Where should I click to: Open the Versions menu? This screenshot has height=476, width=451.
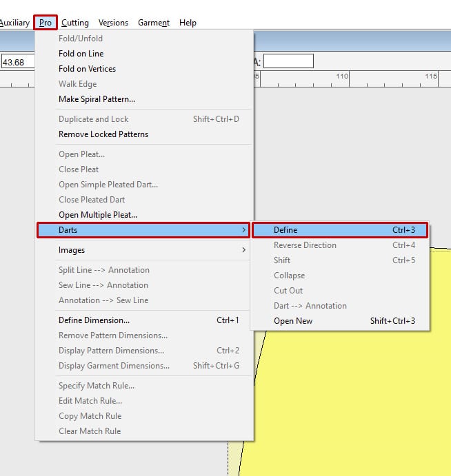113,23
